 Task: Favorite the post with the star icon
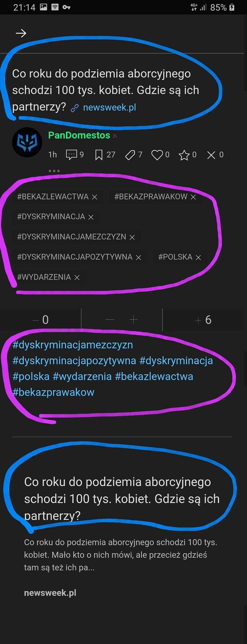(x=184, y=155)
